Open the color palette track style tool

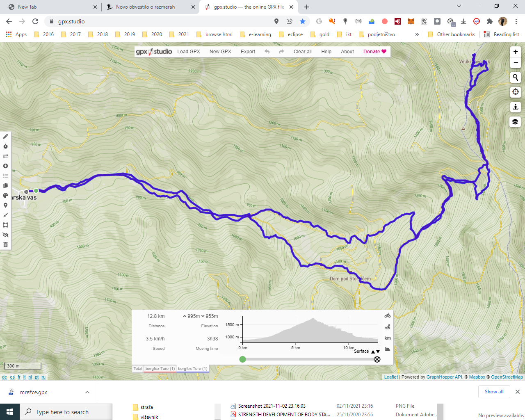(x=5, y=196)
